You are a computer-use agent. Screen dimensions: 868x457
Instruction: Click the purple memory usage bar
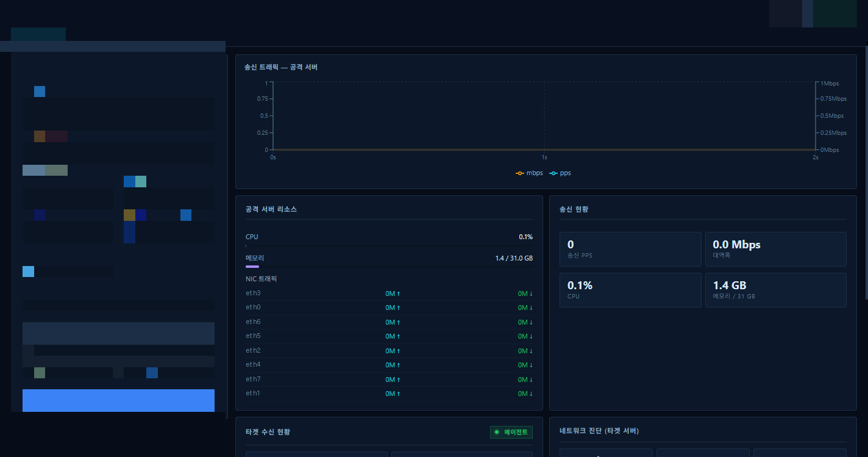(252, 267)
